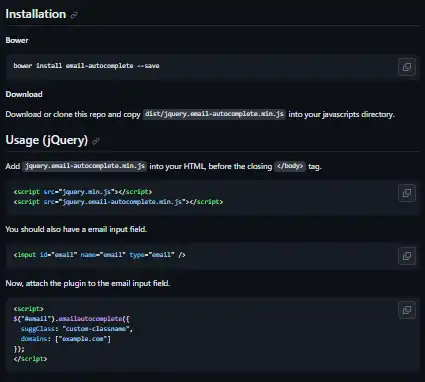Click the $("#email").emailautocomplete({ line
The height and width of the screenshot is (382, 425).
(71, 319)
